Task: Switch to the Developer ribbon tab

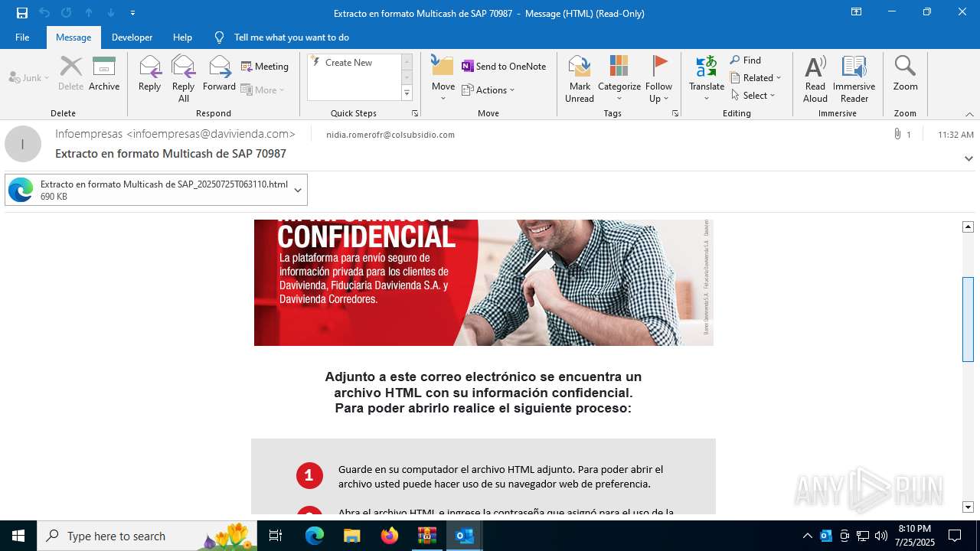Action: (x=132, y=37)
